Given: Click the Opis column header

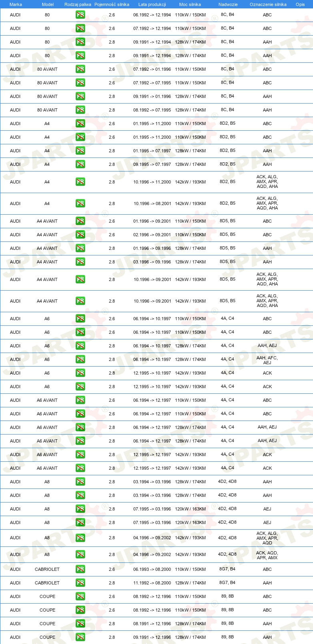Looking at the screenshot, I should pyautogui.click(x=300, y=4).
